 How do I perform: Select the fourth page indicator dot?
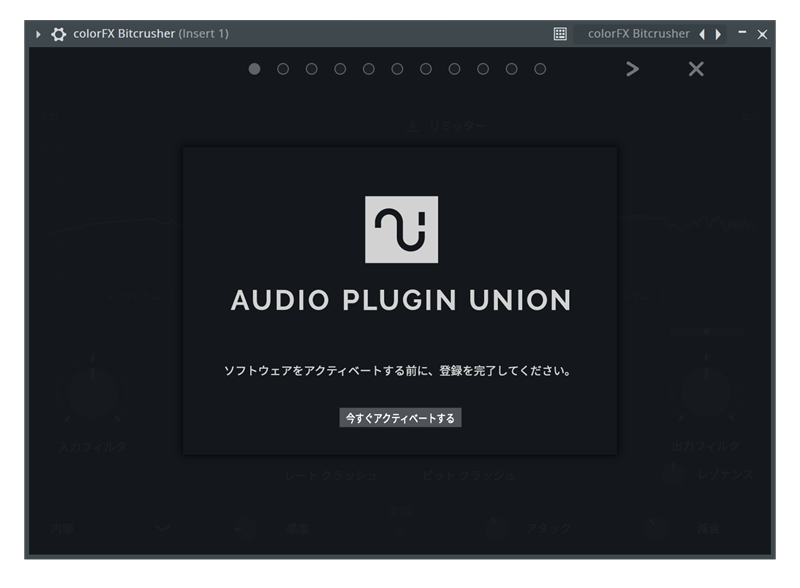[340, 69]
